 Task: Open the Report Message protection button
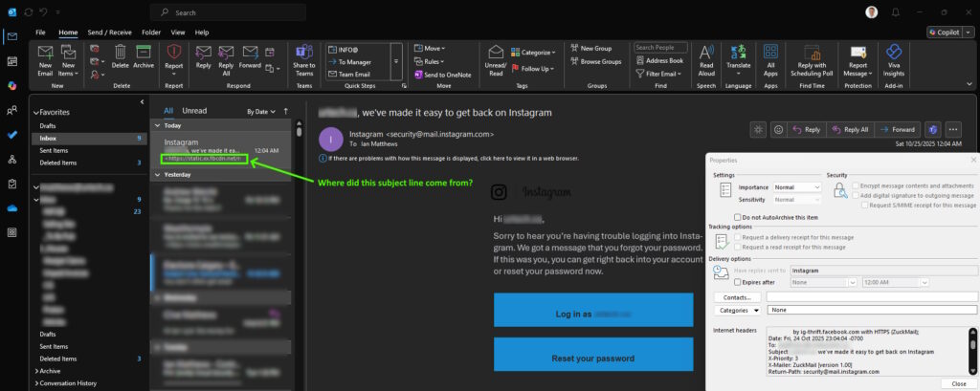pyautogui.click(x=857, y=60)
